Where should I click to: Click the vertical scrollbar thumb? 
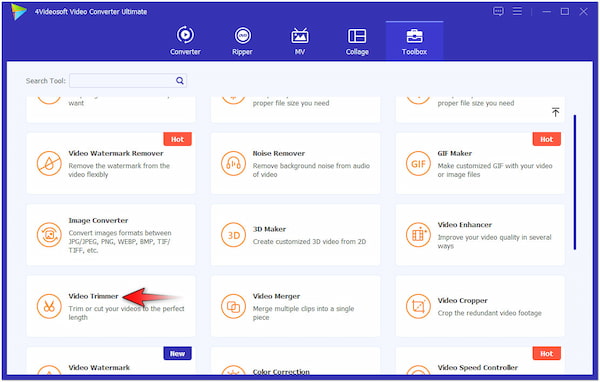pos(574,182)
